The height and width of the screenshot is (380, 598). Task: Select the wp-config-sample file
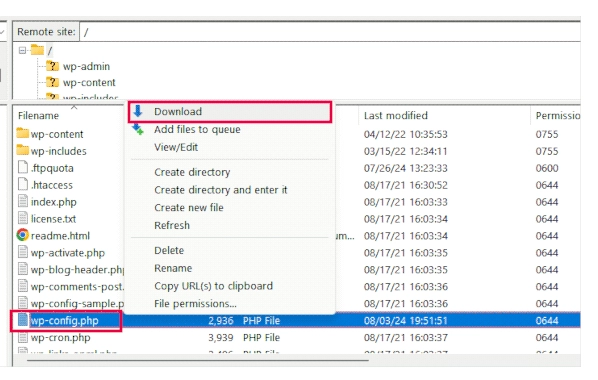tap(77, 304)
